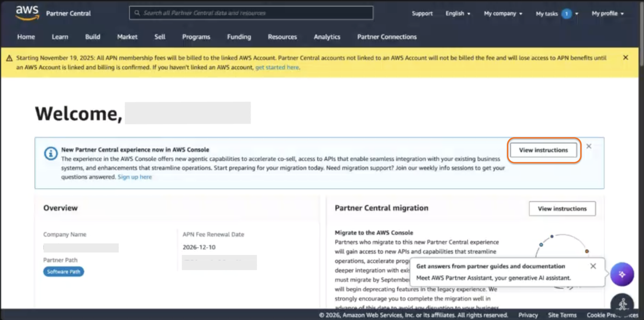Open the Funding menu
This screenshot has height=320, width=644.
pos(239,37)
